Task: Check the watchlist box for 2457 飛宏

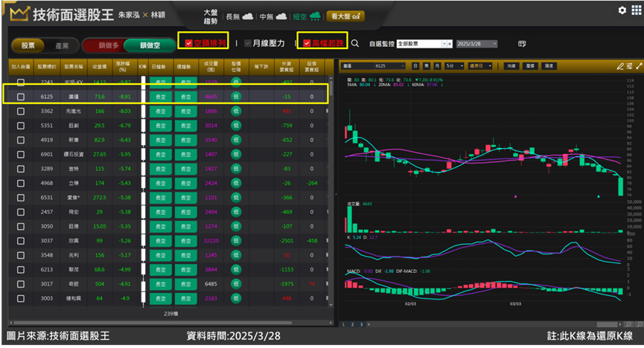Action: pos(21,212)
